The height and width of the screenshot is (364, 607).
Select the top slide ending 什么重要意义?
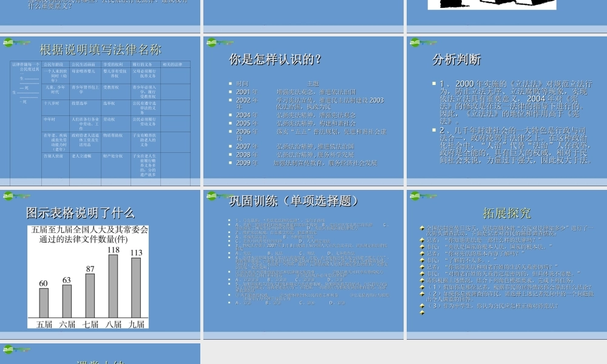coord(100,16)
